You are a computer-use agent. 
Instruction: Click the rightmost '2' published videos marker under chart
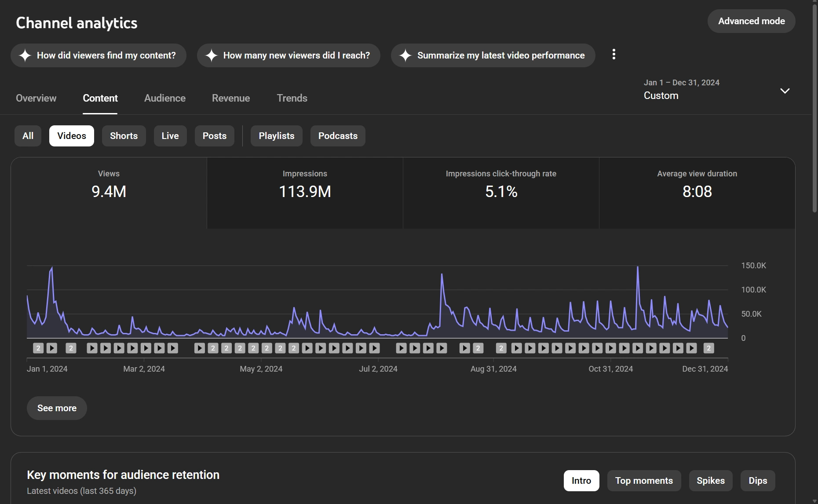click(708, 348)
